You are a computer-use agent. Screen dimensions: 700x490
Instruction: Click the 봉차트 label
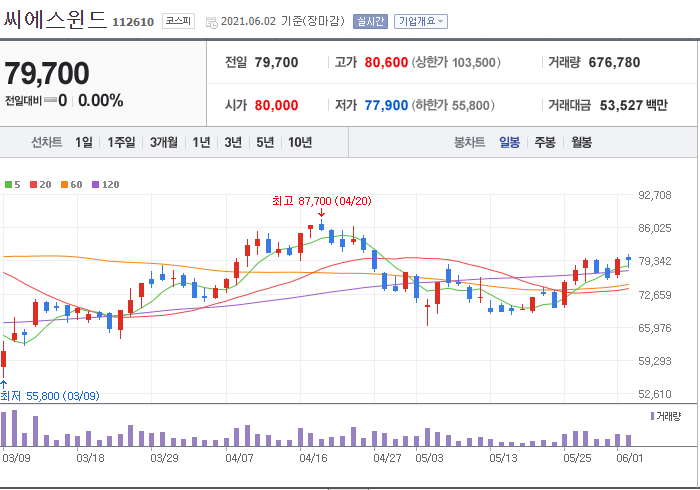point(469,142)
